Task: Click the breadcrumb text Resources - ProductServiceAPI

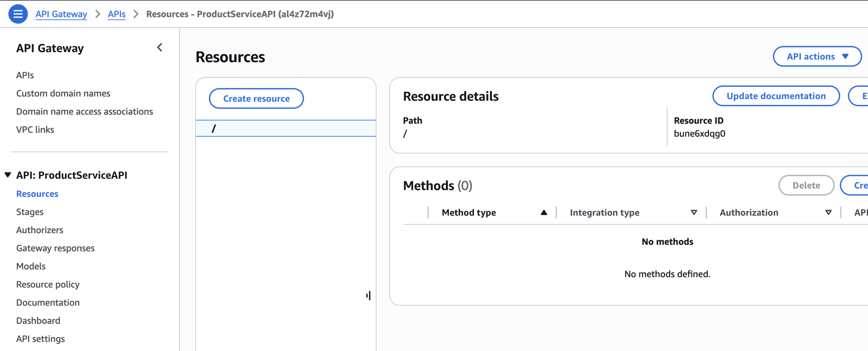Action: click(x=240, y=14)
